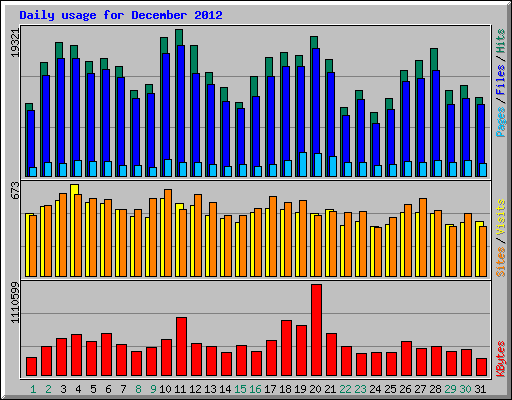Click day label 4 on the x-axis
This screenshot has height=400, width=512.
pos(78,389)
